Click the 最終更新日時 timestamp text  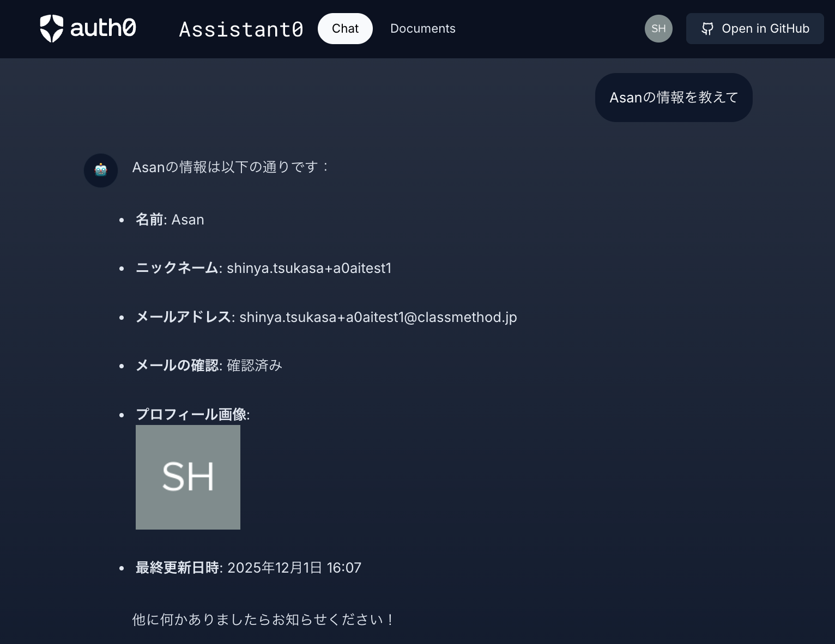point(294,567)
